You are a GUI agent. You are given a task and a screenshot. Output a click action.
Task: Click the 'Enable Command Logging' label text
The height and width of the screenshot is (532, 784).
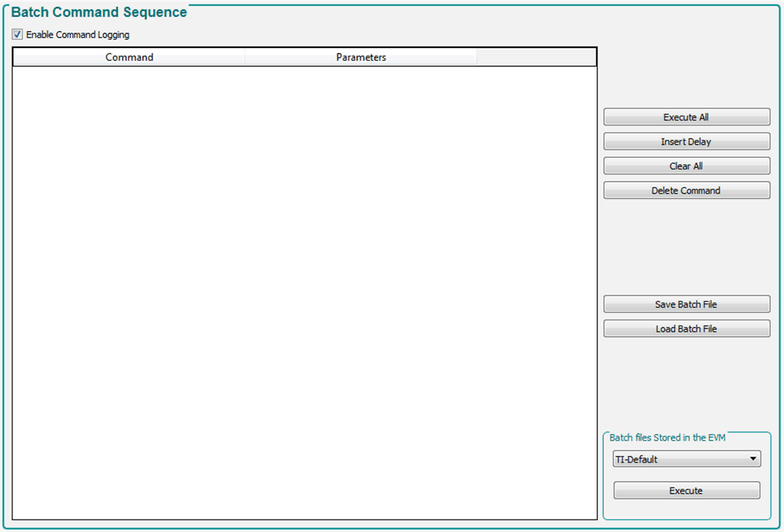(x=78, y=35)
